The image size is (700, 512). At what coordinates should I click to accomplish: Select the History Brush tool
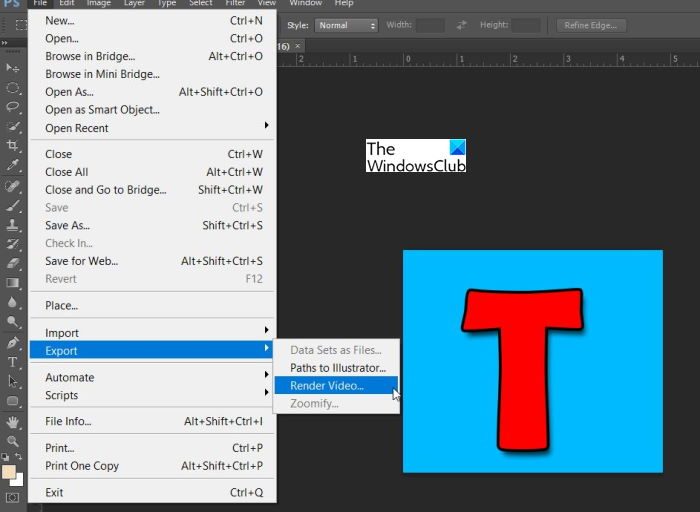click(12, 244)
